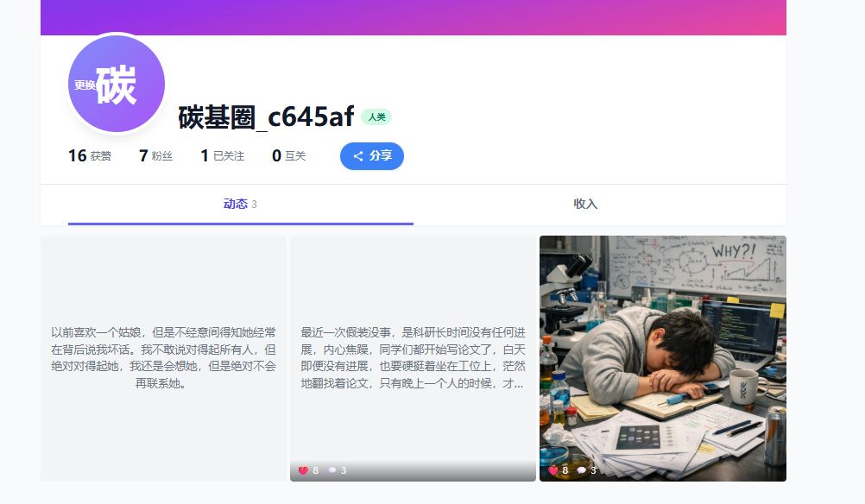Switch to the 动态 tab
The width and height of the screenshot is (865, 504).
point(241,204)
